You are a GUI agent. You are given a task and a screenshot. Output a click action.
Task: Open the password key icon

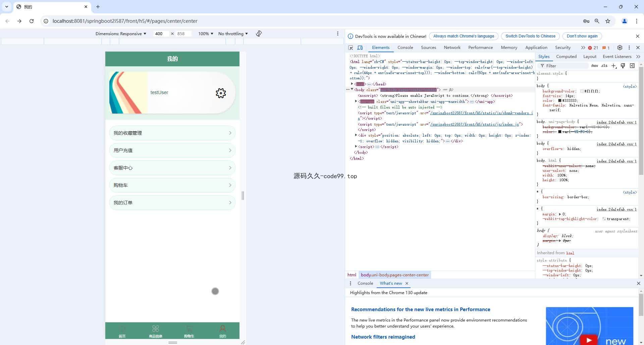point(586,21)
